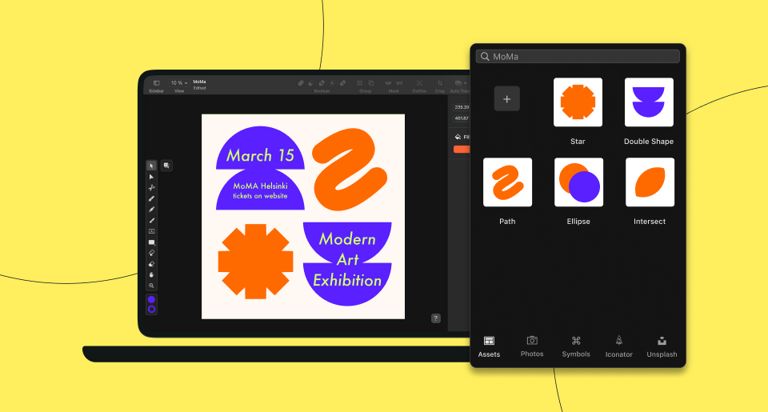This screenshot has width=768, height=412.
Task: Click the plus button to add asset
Action: pos(507,99)
